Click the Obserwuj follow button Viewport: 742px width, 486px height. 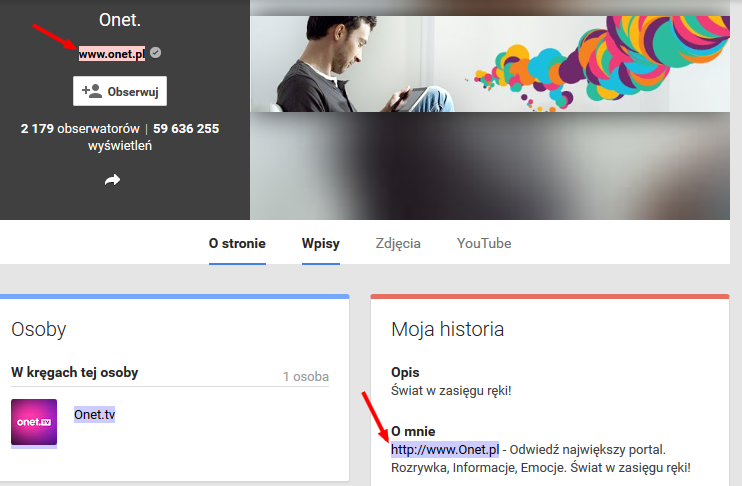pos(120,91)
